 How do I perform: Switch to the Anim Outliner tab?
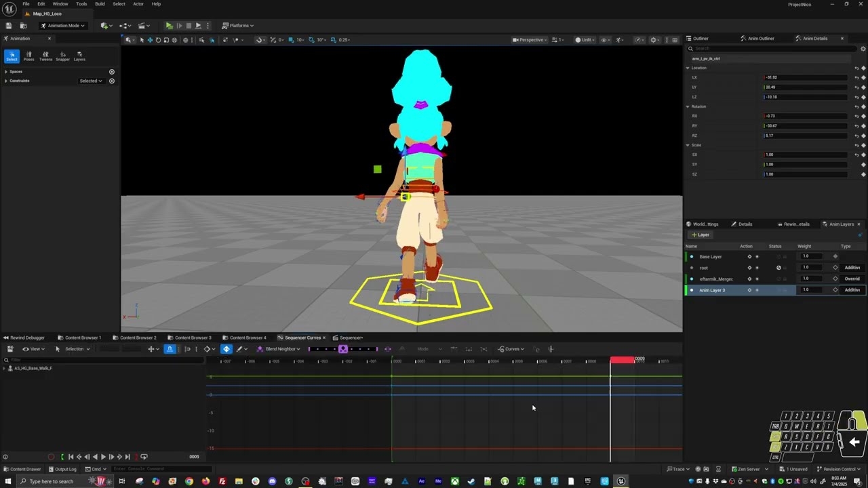point(757,39)
